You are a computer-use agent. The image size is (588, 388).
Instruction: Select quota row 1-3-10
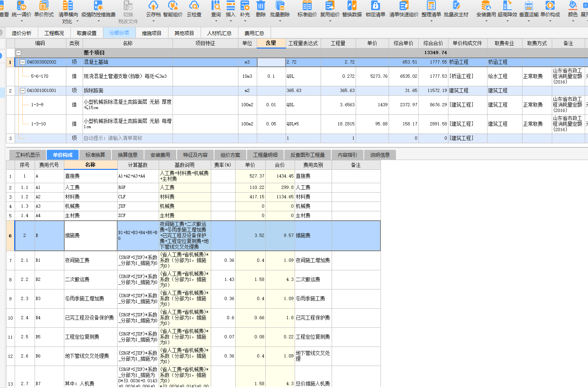[38, 124]
